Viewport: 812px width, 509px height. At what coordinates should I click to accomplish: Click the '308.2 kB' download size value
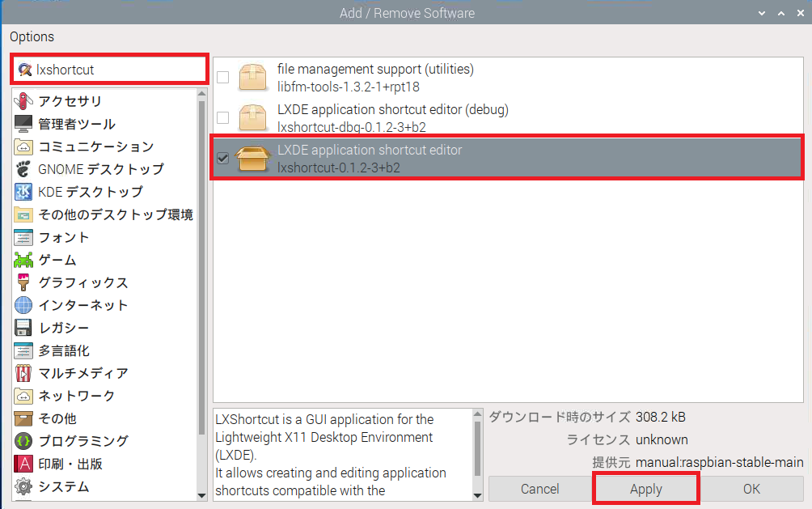[x=660, y=417]
